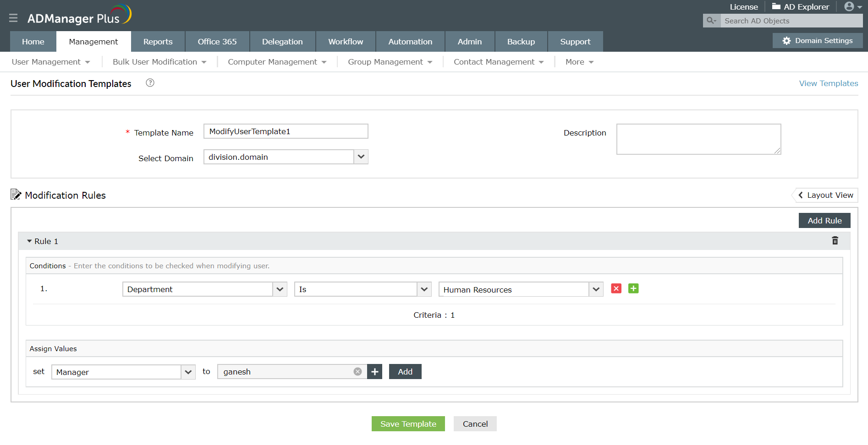Click the ADManager Plus logo
Image resolution: width=868 pixels, height=445 pixels.
(x=79, y=15)
